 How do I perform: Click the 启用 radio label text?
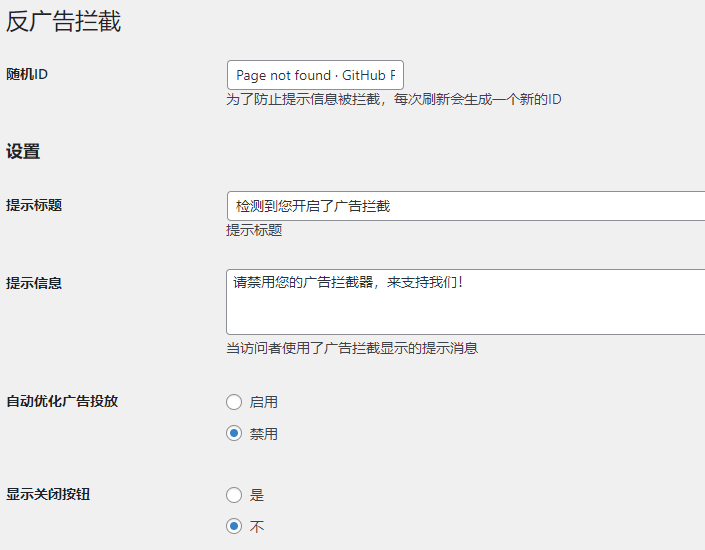[x=263, y=402]
